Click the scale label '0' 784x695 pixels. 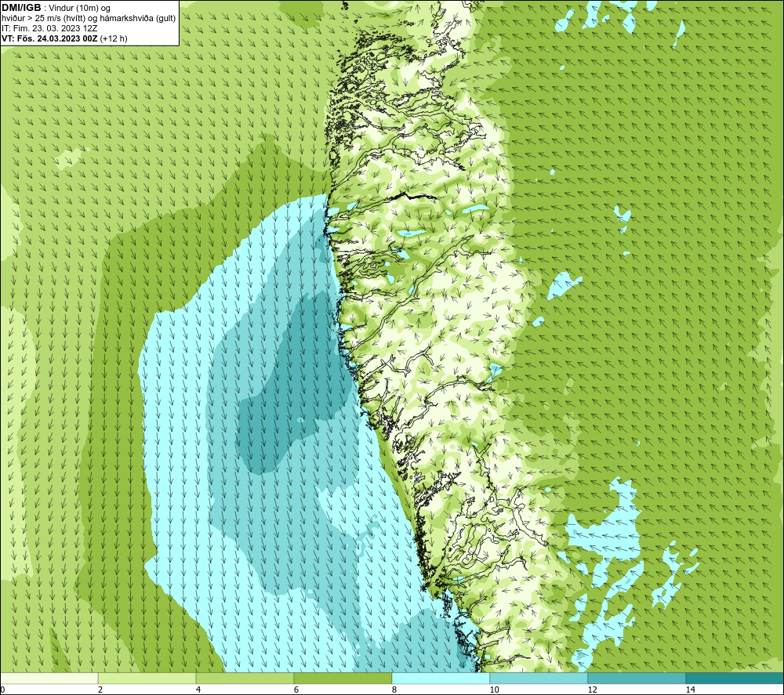click(2, 690)
